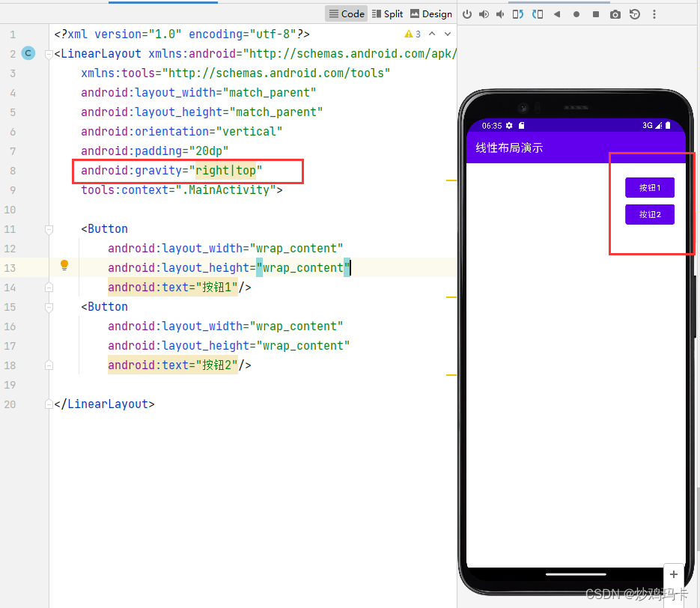
Task: Tap emulator Back triangle button
Action: click(x=557, y=14)
